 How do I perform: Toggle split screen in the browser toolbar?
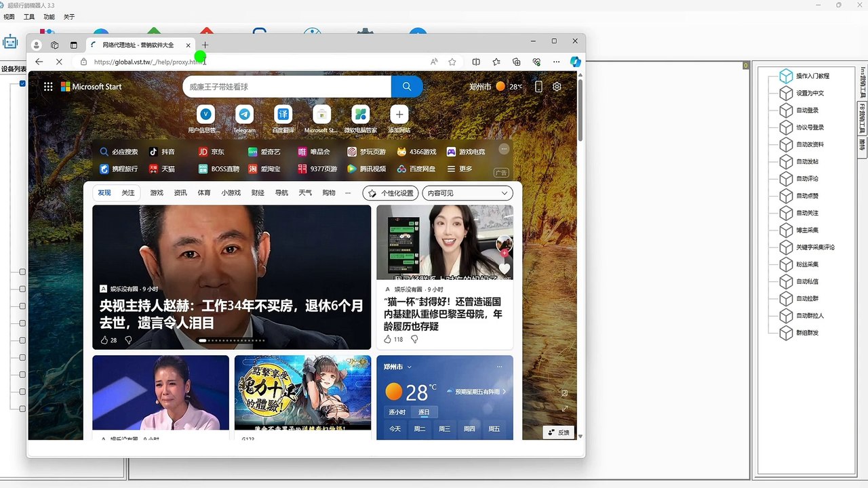click(x=476, y=62)
